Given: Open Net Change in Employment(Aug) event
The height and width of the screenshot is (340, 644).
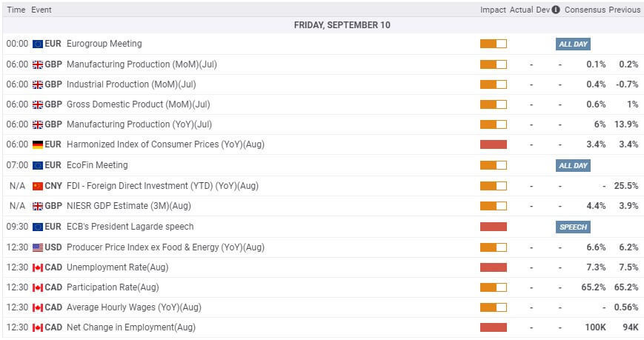Looking at the screenshot, I should coord(131,327).
